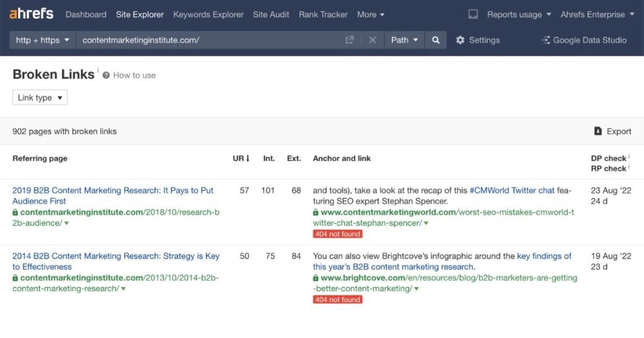Expand the Reports usage menu

click(519, 14)
